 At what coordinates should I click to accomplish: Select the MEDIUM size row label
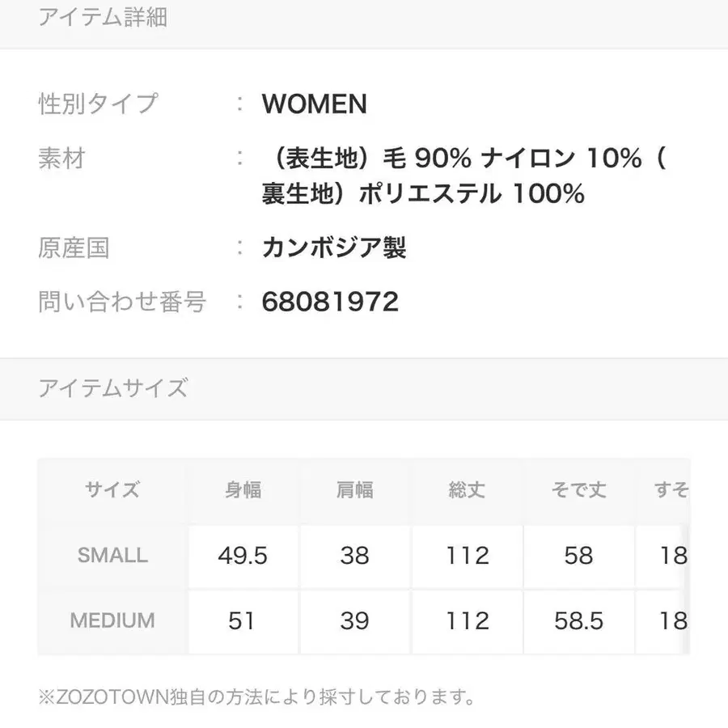112,620
